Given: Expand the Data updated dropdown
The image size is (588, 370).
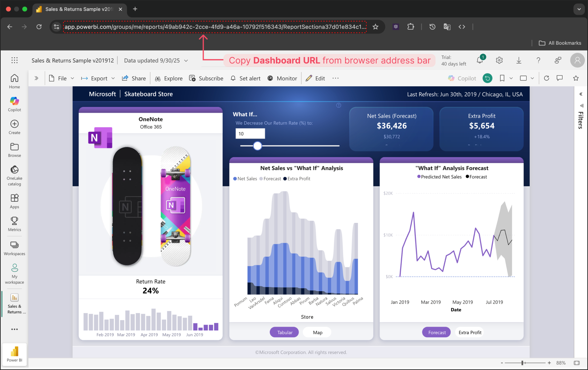Looking at the screenshot, I should tap(186, 61).
